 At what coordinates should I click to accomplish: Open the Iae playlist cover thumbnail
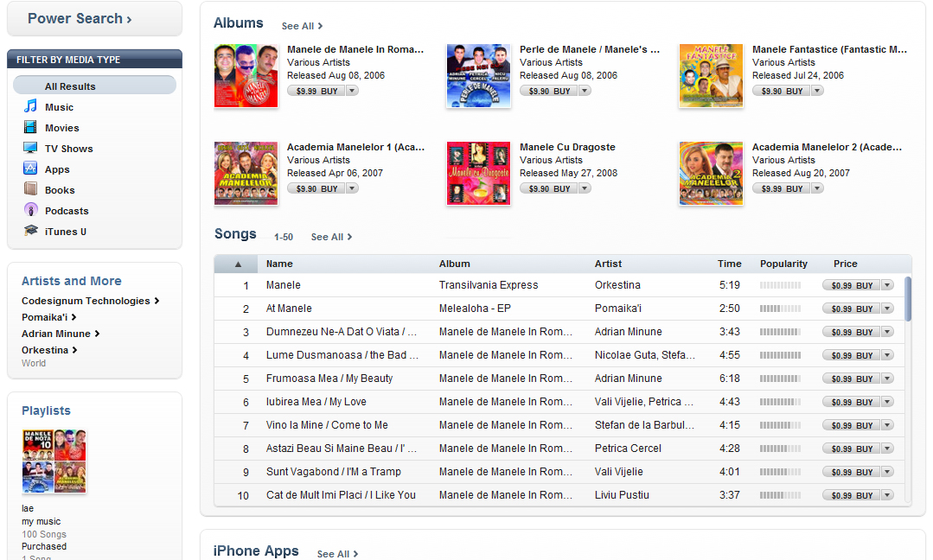click(x=54, y=461)
